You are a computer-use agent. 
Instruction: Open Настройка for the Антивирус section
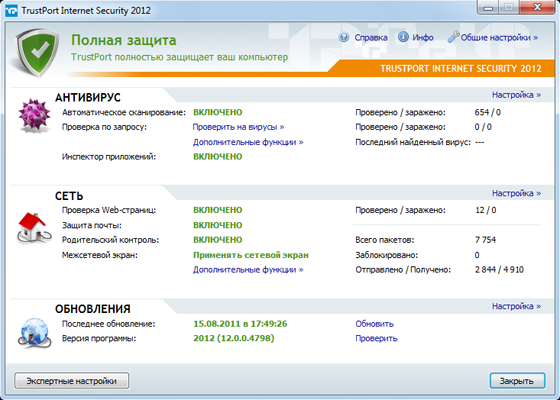(516, 95)
